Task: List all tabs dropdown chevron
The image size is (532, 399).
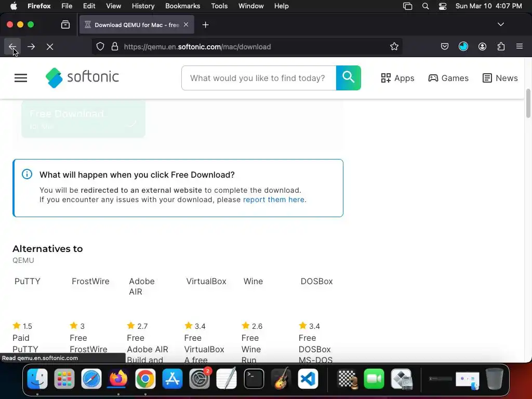Action: pos(500,24)
